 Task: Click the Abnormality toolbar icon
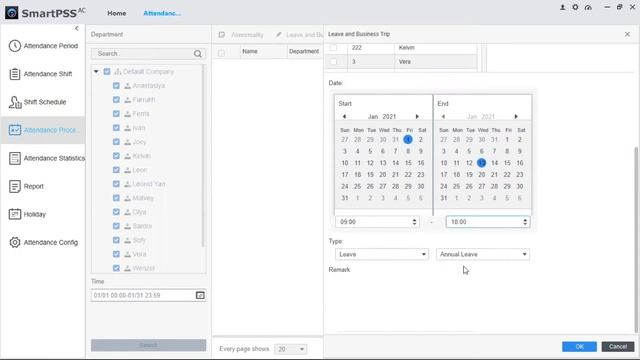222,35
